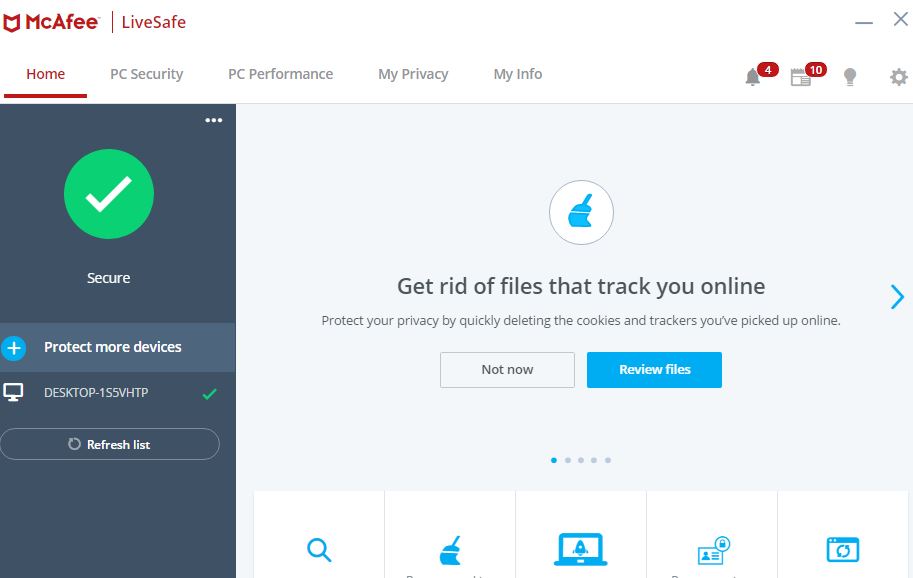The width and height of the screenshot is (913, 578).
Task: Jump to the fifth carousel page dot
Action: coord(608,460)
